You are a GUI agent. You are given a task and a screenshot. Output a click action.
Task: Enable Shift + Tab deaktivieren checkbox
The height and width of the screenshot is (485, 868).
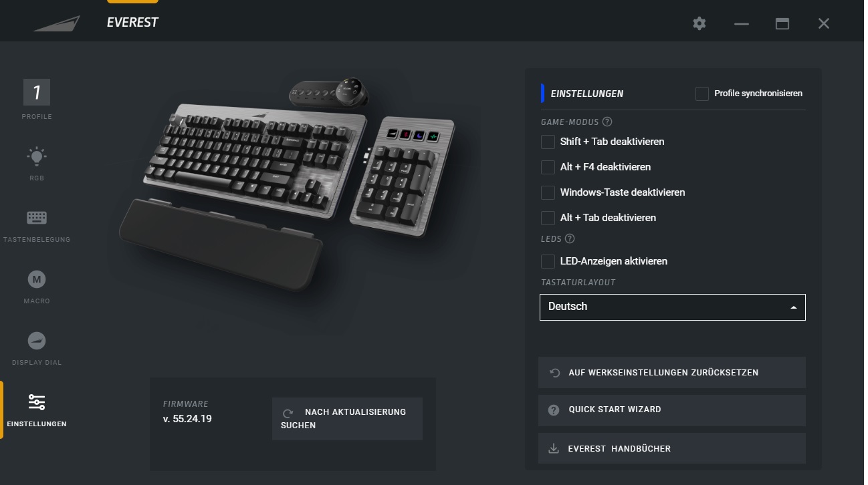pyautogui.click(x=548, y=142)
